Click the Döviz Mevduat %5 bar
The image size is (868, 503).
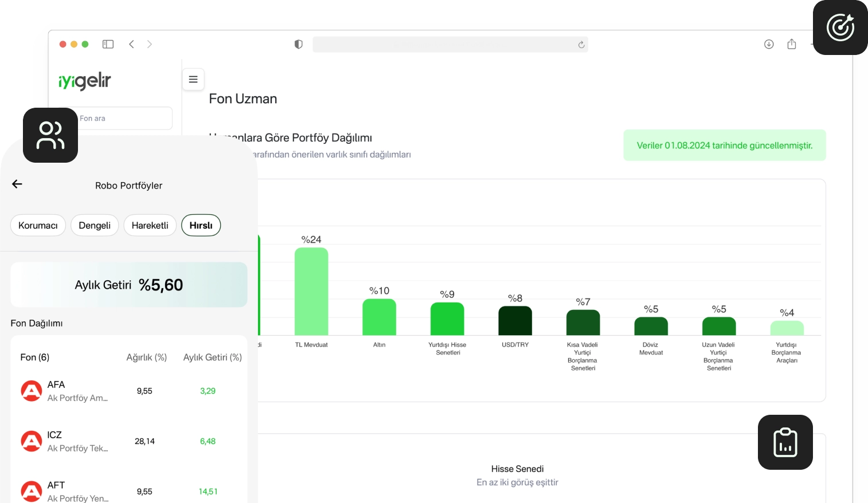651,327
